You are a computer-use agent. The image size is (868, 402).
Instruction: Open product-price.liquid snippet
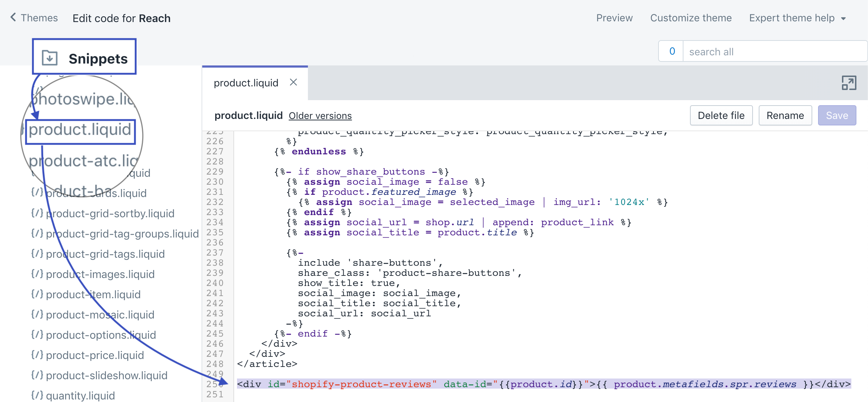coord(95,355)
